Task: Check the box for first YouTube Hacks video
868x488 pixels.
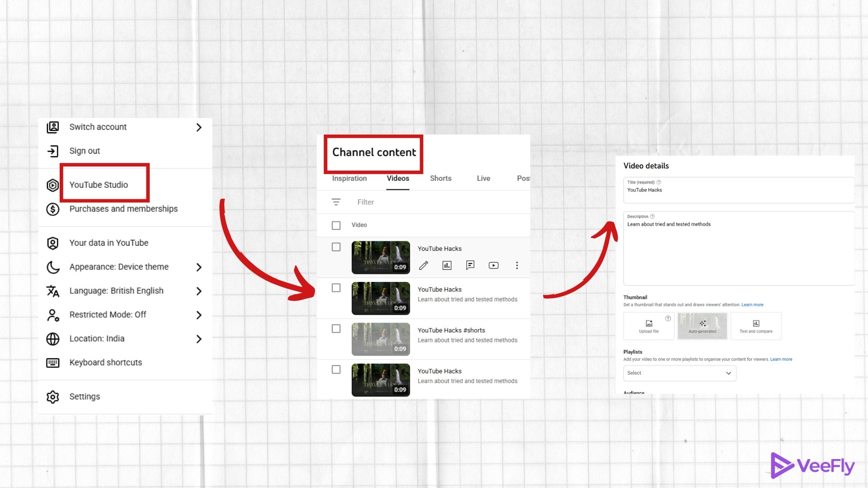Action: [x=336, y=247]
